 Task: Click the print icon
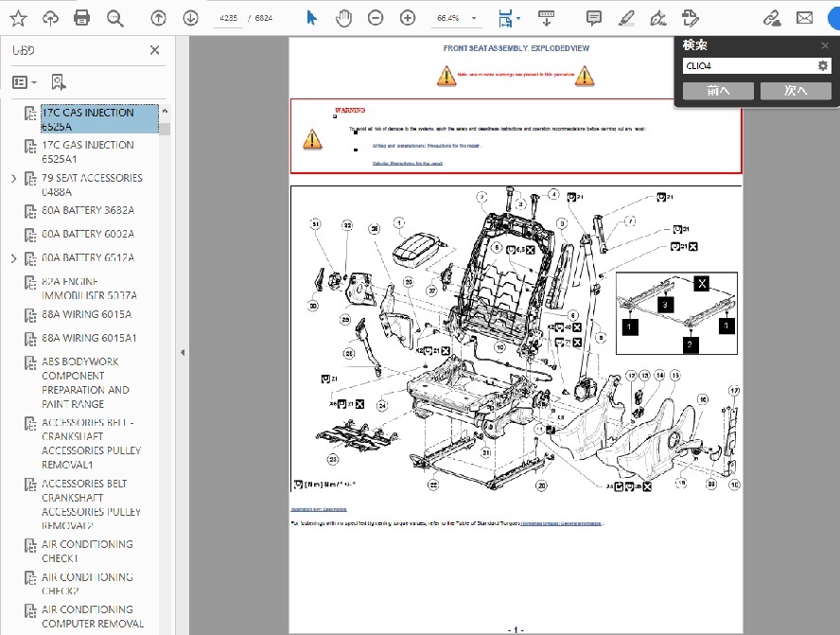81,18
